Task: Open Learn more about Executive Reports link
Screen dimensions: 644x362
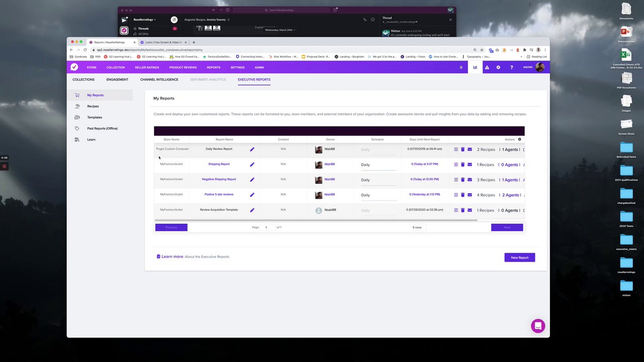Action: [172, 256]
